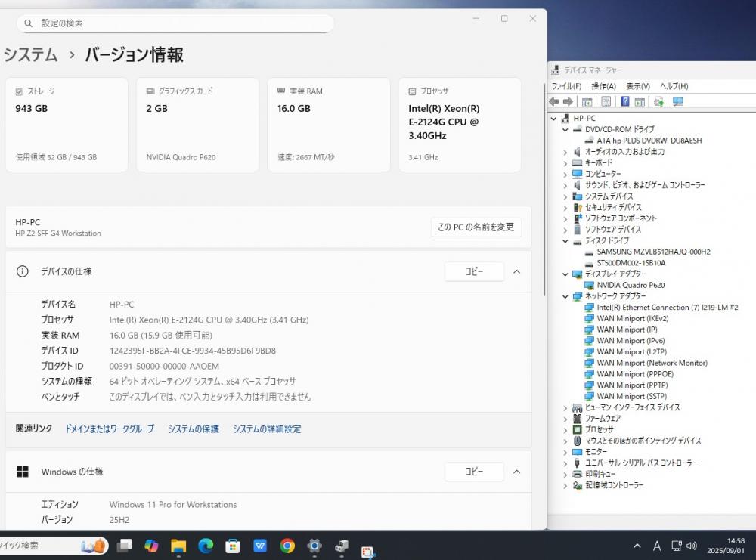This screenshot has height=560, width=756.
Task: Open Microsoft Store from the taskbar
Action: pos(233,546)
